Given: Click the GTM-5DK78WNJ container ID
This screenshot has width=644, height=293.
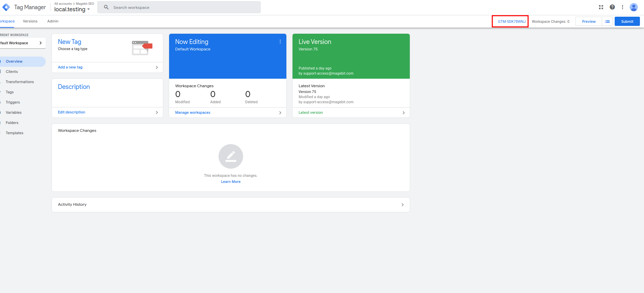Looking at the screenshot, I should point(511,21).
